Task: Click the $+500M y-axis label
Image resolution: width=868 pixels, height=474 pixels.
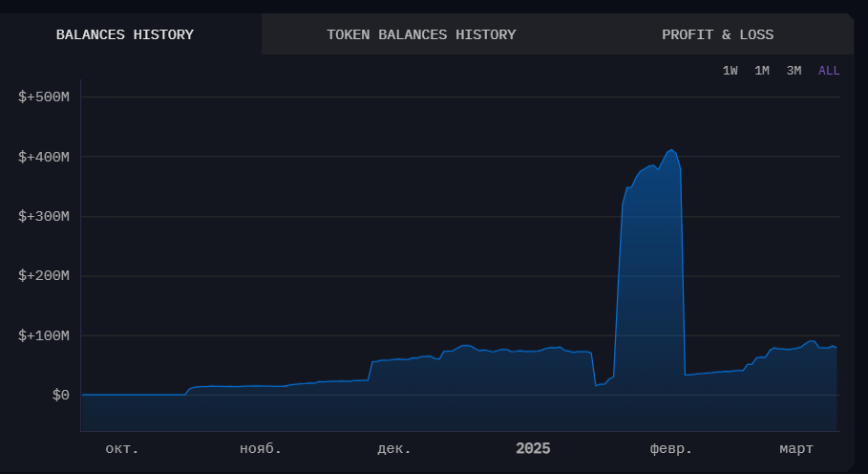Action: click(x=44, y=97)
